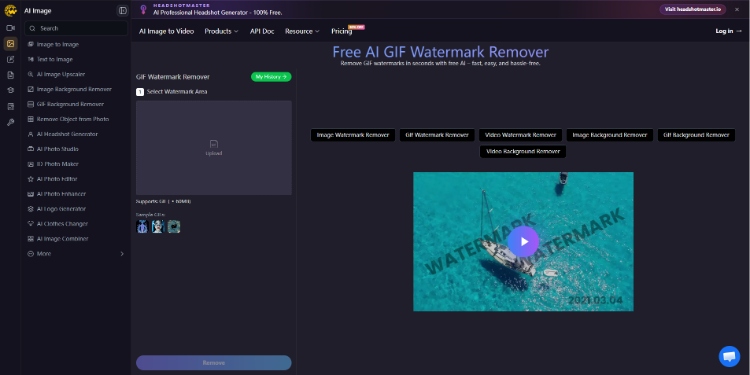Click the GIF Background Remover icon
The image size is (750, 375).
[31, 104]
